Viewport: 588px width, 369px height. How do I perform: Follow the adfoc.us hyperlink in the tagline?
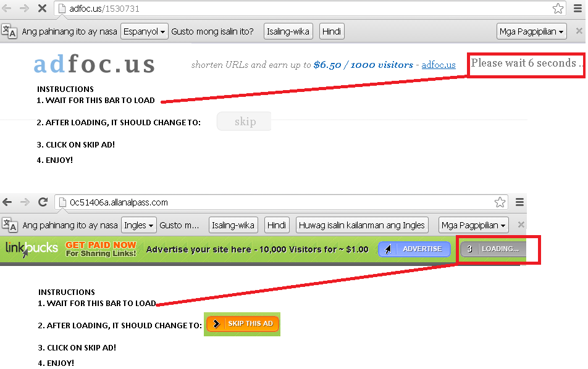439,65
